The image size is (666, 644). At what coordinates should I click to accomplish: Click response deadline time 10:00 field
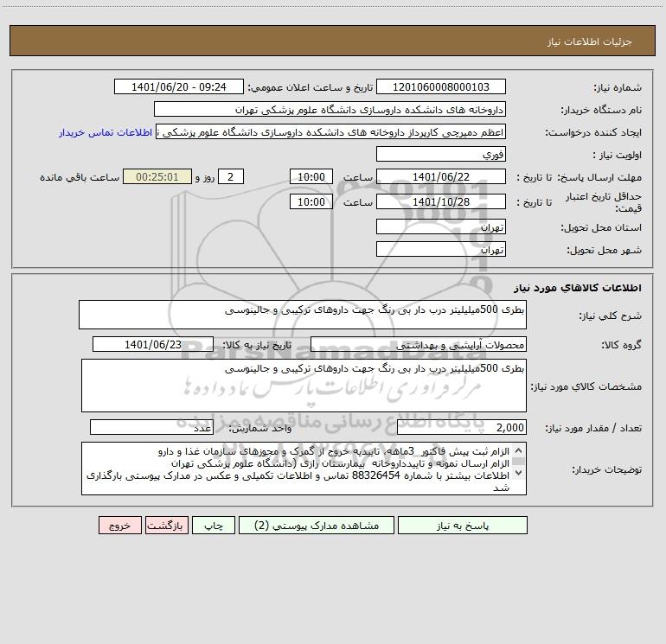point(311,176)
